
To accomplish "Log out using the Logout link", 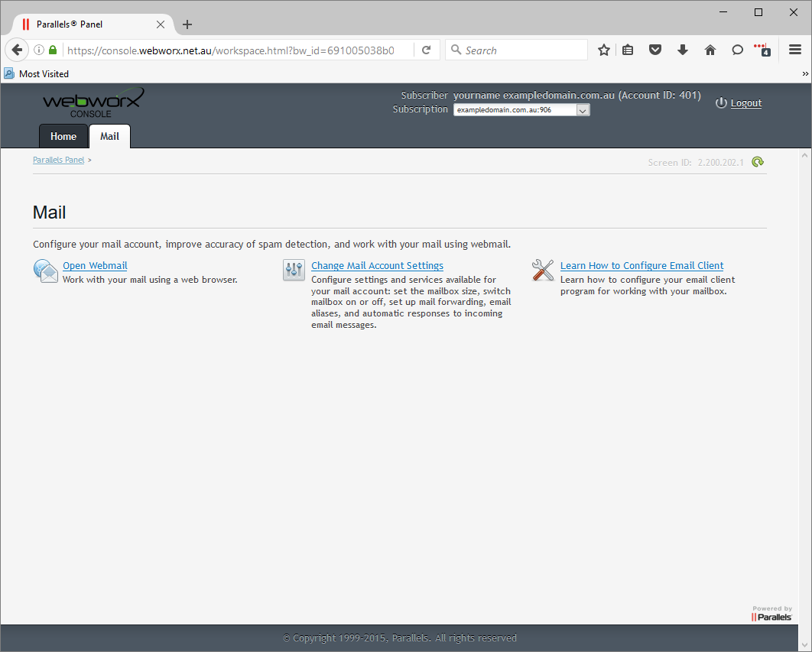I will coord(745,103).
